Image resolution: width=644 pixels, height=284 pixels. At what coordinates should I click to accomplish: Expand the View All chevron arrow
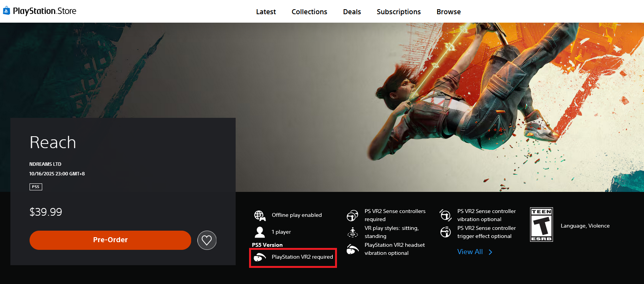[490, 252]
